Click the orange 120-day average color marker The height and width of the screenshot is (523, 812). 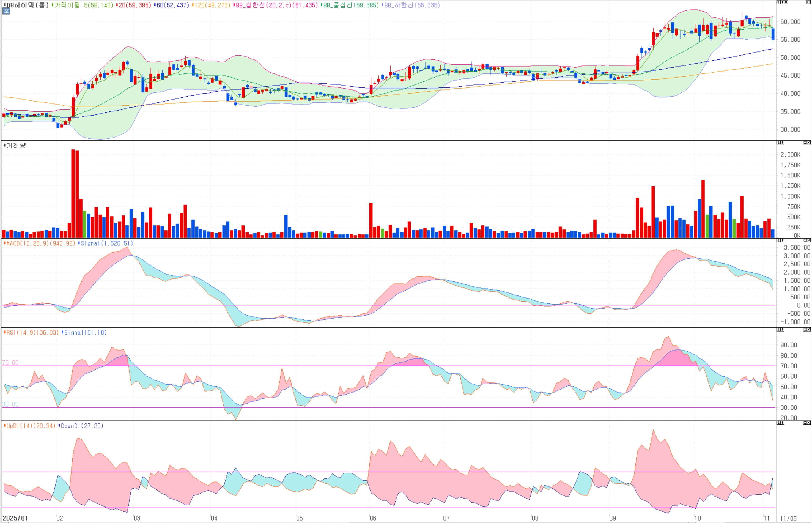[x=193, y=5]
